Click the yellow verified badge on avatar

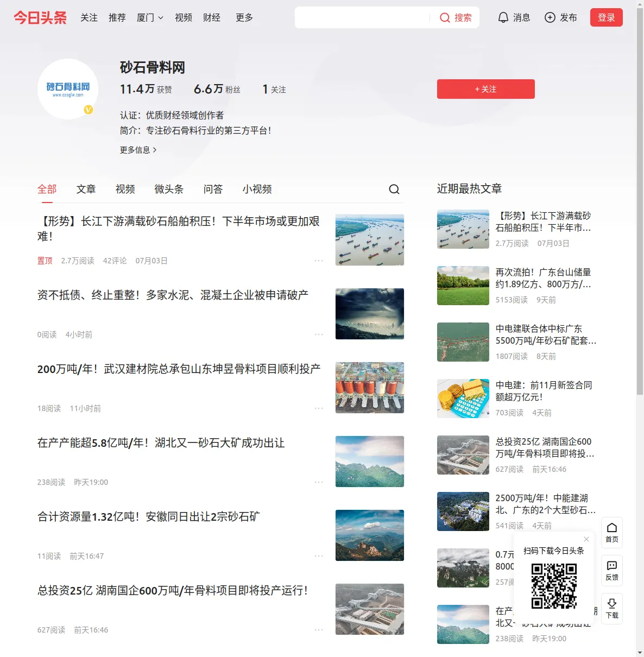coord(89,110)
